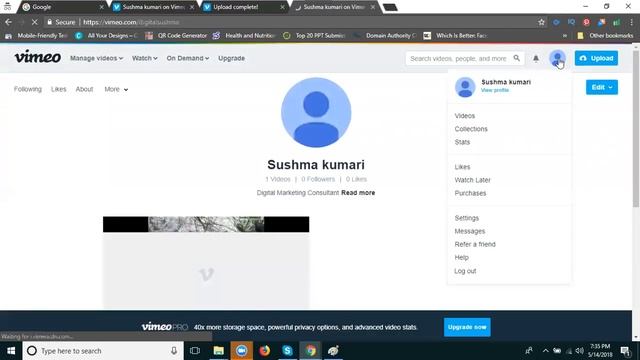Switch to the Google browser tab

tap(63, 7)
